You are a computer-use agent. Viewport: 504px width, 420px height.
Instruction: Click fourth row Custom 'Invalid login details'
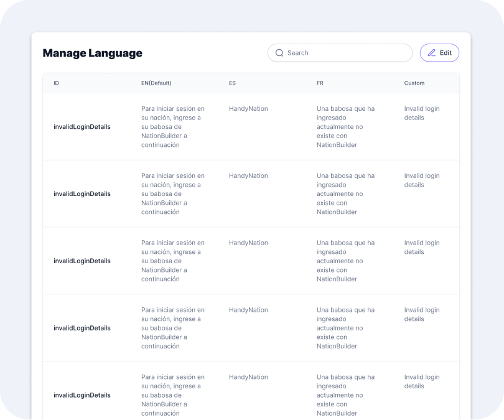[x=422, y=314]
